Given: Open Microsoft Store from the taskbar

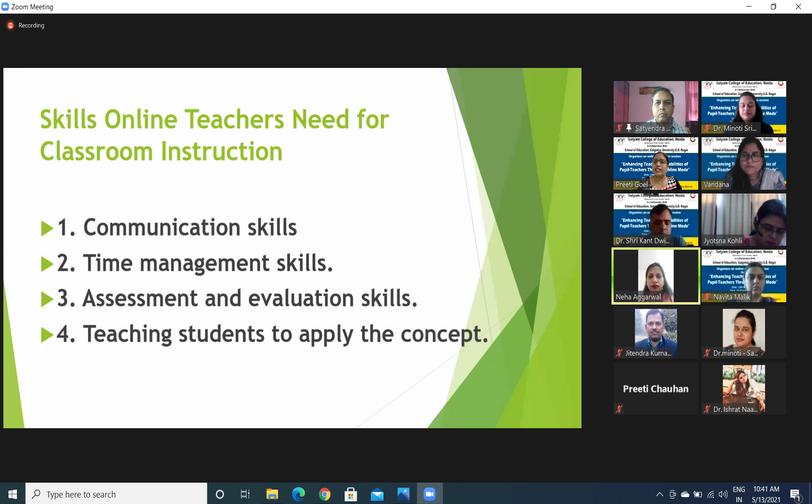Looking at the screenshot, I should (351, 494).
